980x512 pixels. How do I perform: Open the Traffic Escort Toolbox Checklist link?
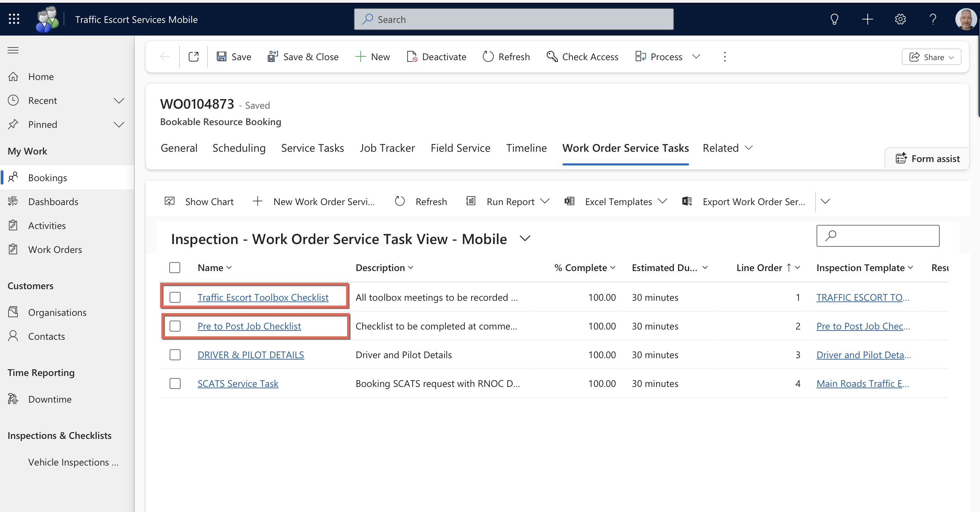pyautogui.click(x=263, y=297)
